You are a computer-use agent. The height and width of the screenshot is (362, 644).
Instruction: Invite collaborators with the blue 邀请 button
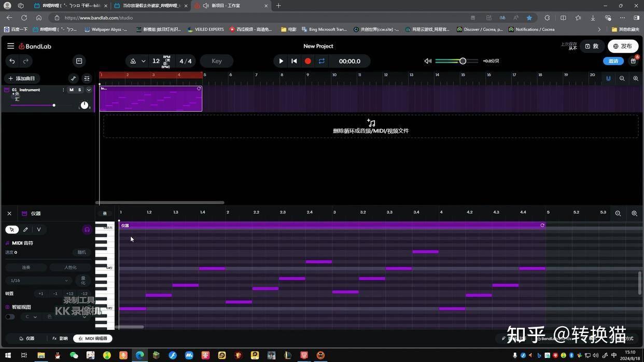[613, 61]
